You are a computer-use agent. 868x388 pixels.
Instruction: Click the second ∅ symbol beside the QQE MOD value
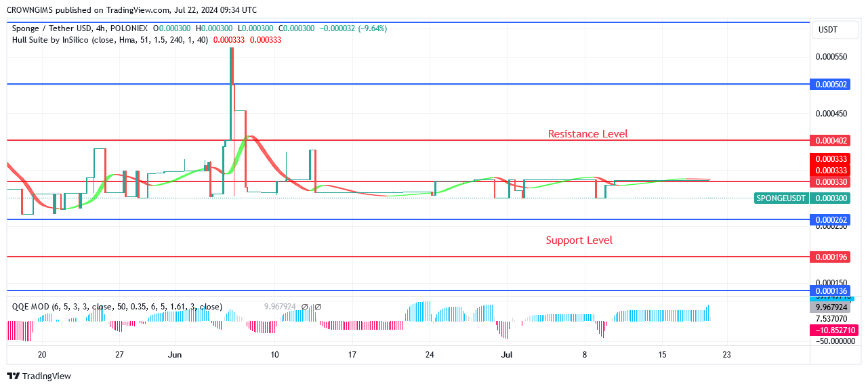317,307
